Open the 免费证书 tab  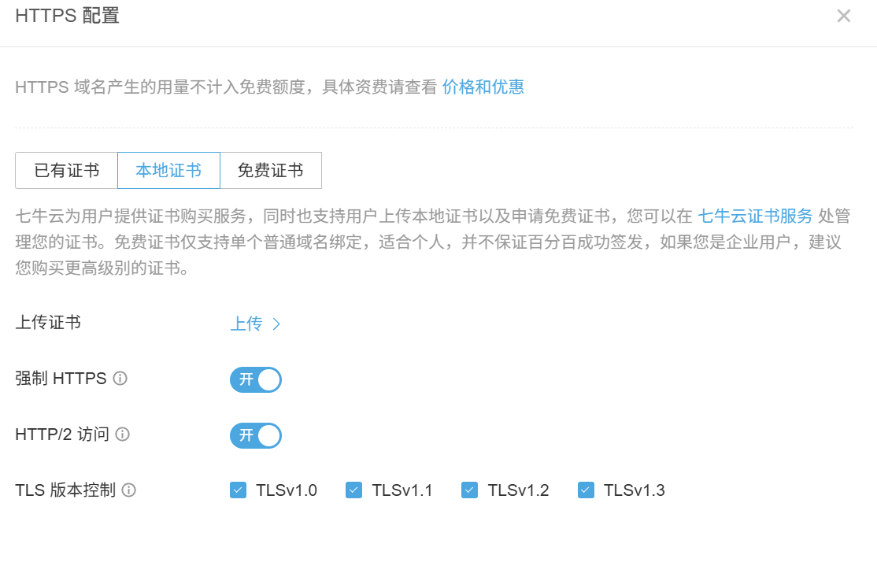(x=270, y=171)
